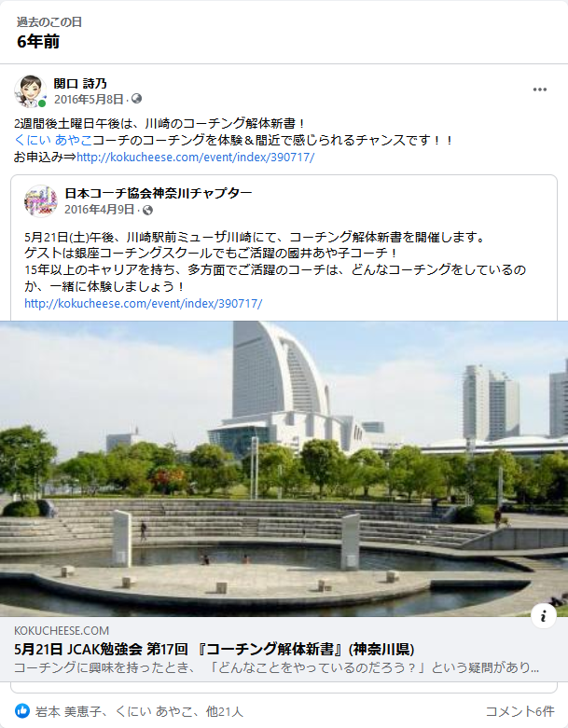Open kokucheese URL in shared post

tap(144, 304)
